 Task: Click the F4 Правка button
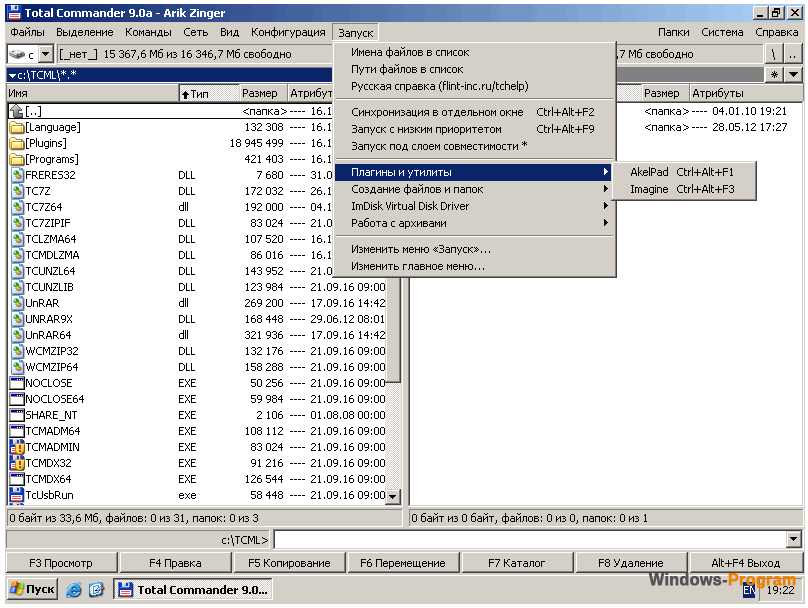175,563
